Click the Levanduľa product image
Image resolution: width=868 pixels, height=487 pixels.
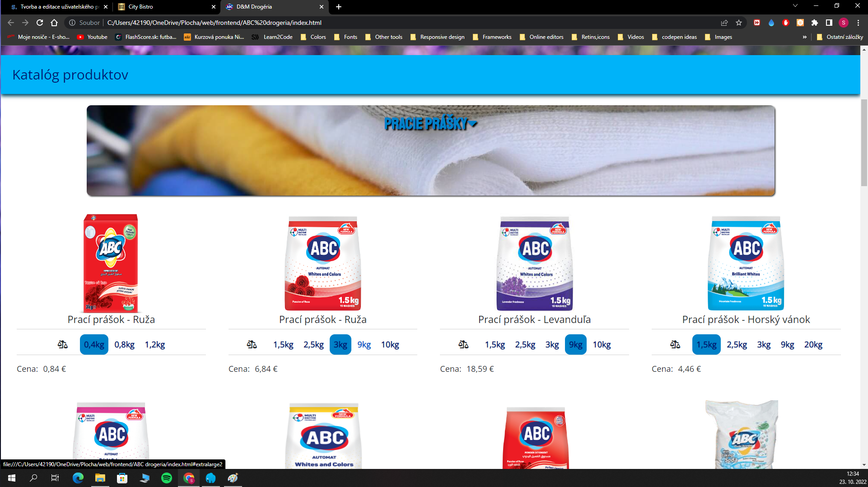[535, 263]
